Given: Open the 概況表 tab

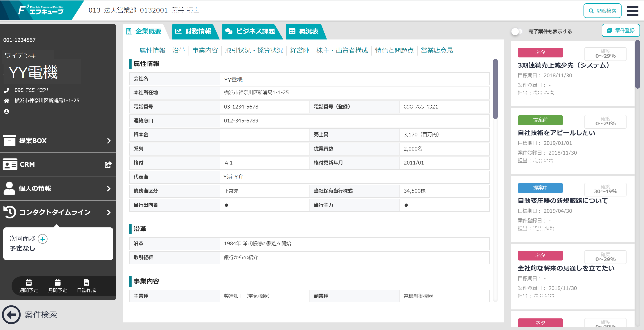Looking at the screenshot, I should tap(304, 31).
